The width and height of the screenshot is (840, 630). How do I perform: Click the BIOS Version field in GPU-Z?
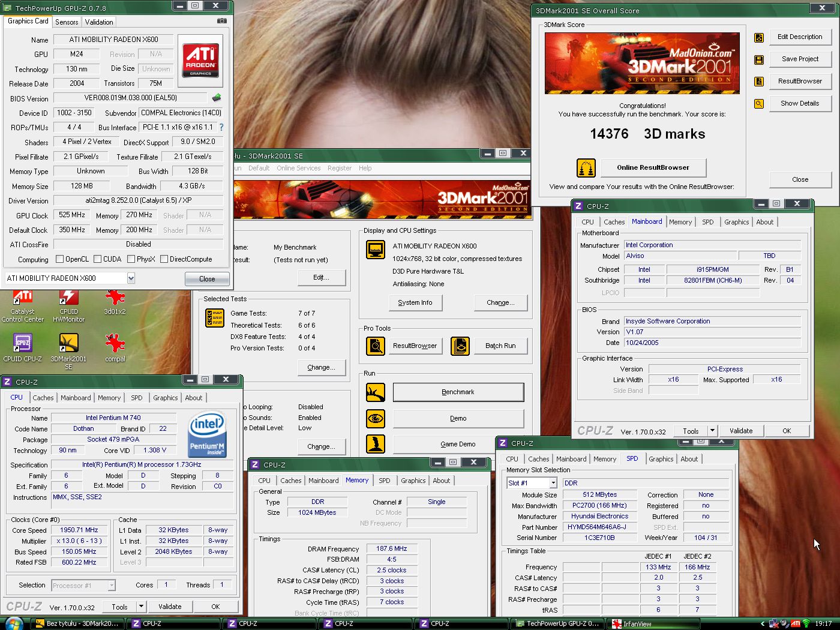(x=130, y=98)
